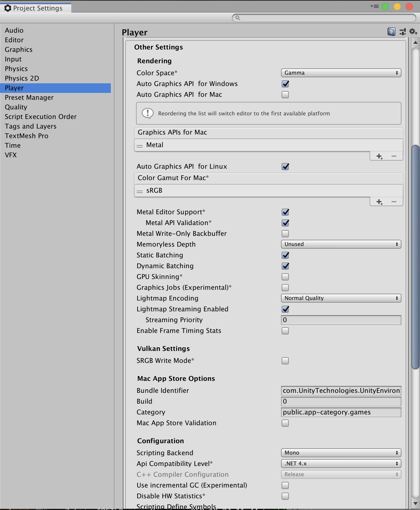Grab the Metal row reorder handle

[x=140, y=146]
